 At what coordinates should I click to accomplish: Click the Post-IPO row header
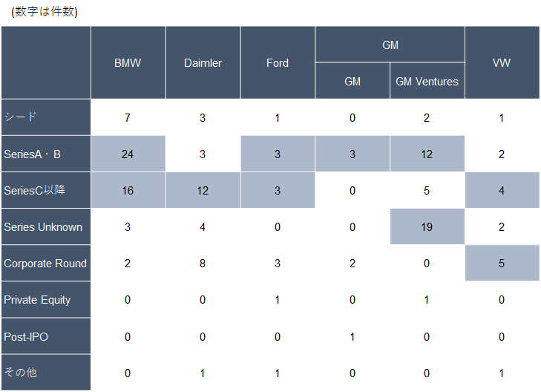point(46,336)
